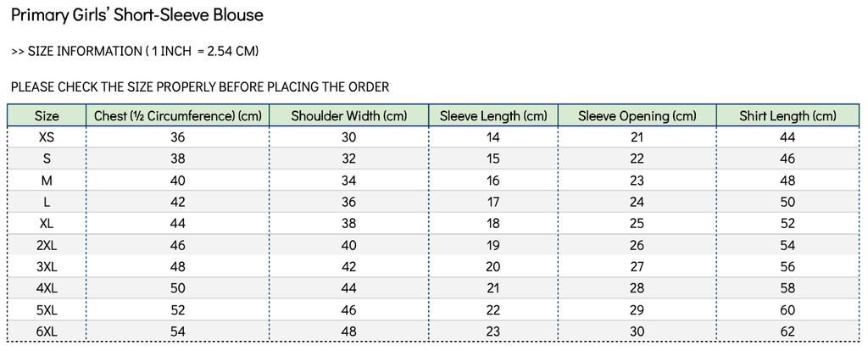Select the Sleeve Opening (cm) column header

[637, 115]
